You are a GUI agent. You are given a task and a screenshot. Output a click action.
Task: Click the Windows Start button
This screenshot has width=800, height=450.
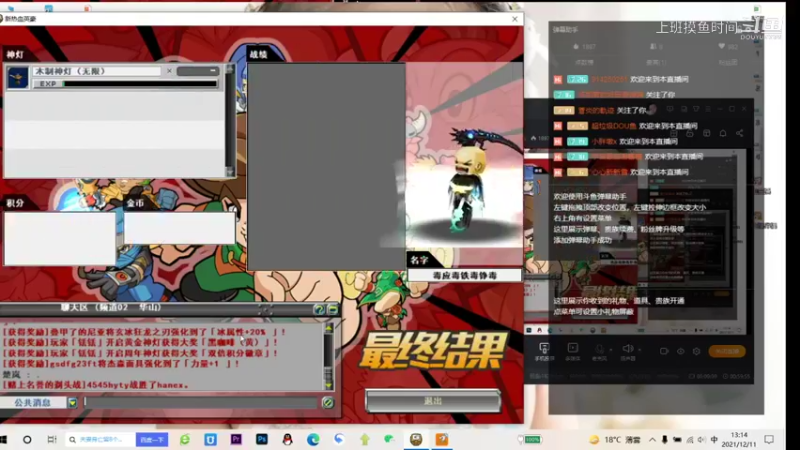point(4,439)
